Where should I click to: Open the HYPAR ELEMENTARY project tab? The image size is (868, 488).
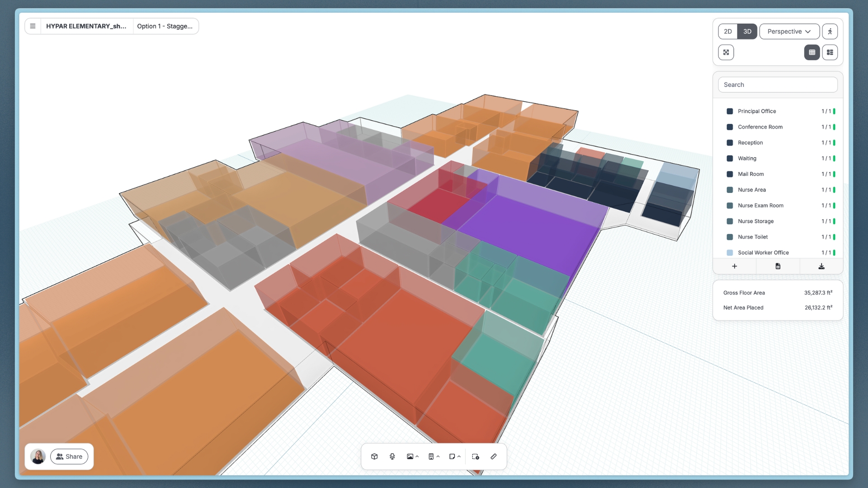point(86,26)
